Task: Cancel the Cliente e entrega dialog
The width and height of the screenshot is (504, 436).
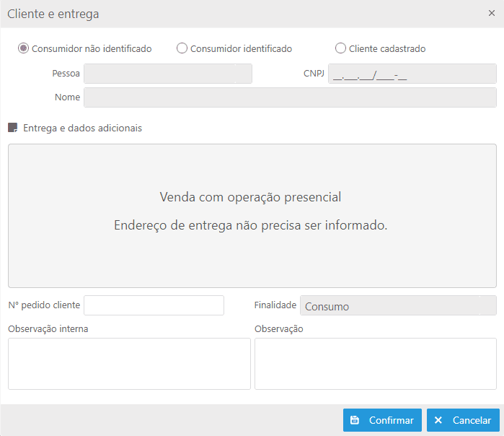Action: (x=463, y=420)
